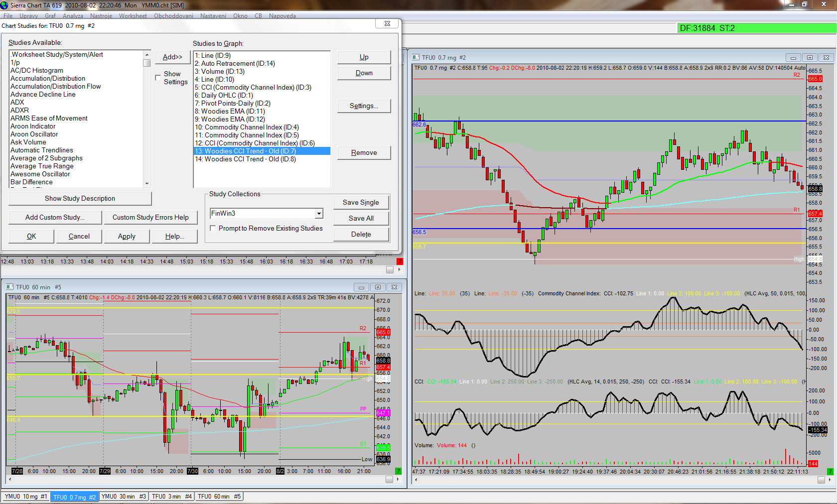
Task: Click the red 7 marker on time axis
Action: pyautogui.click(x=399, y=261)
